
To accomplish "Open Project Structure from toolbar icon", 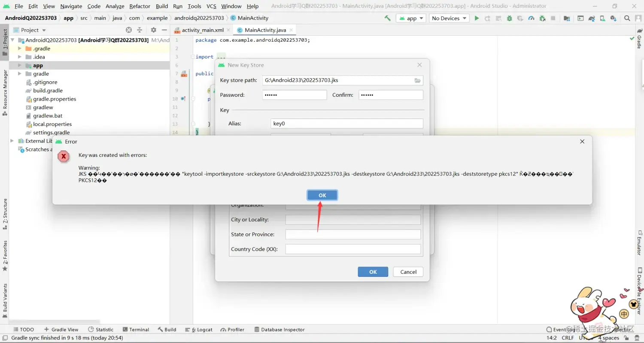I will coord(567,18).
